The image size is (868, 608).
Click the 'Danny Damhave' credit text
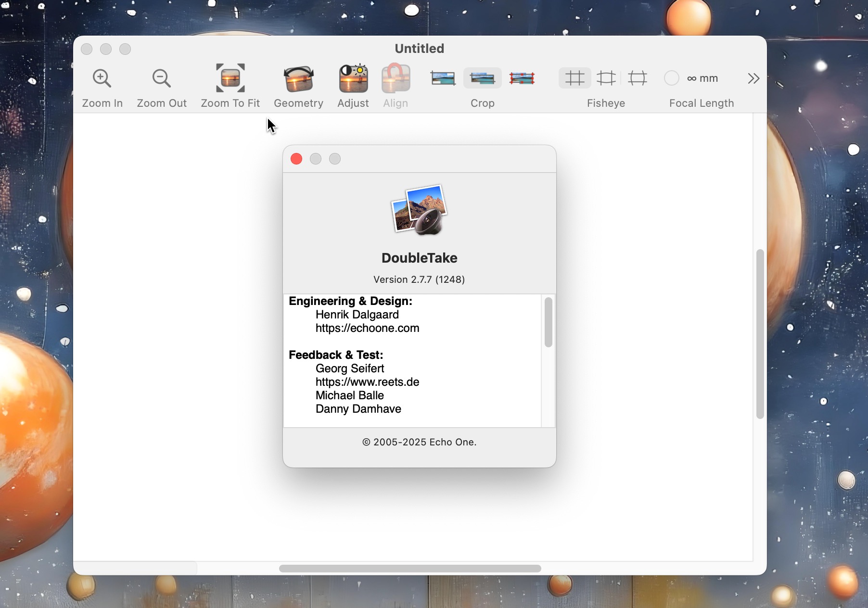(358, 409)
